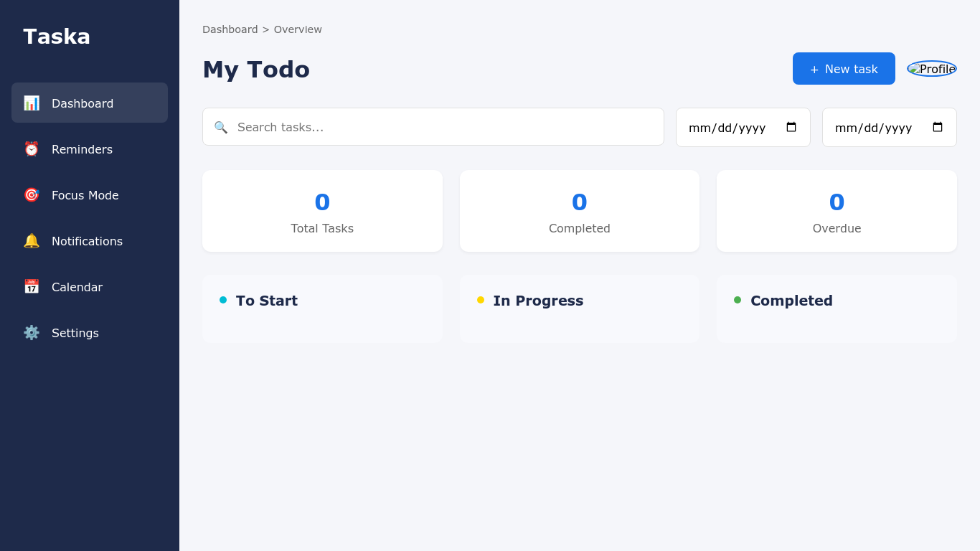Viewport: 980px width, 551px height.
Task: Click the Settings gear icon
Action: coord(32,332)
